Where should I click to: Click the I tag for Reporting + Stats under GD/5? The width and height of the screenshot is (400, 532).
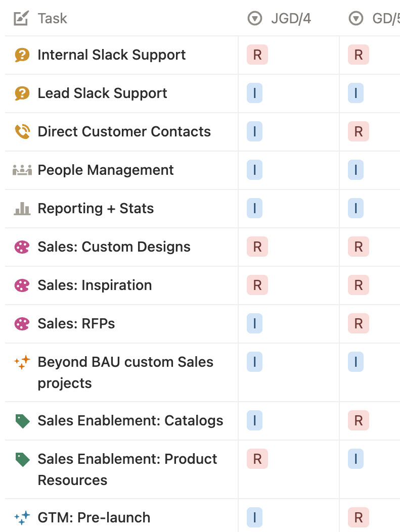355,208
